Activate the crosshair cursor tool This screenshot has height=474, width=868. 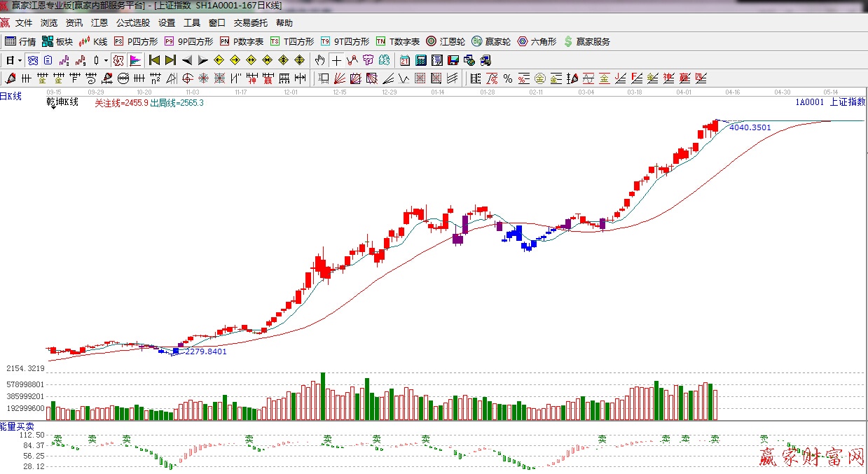pos(337,60)
